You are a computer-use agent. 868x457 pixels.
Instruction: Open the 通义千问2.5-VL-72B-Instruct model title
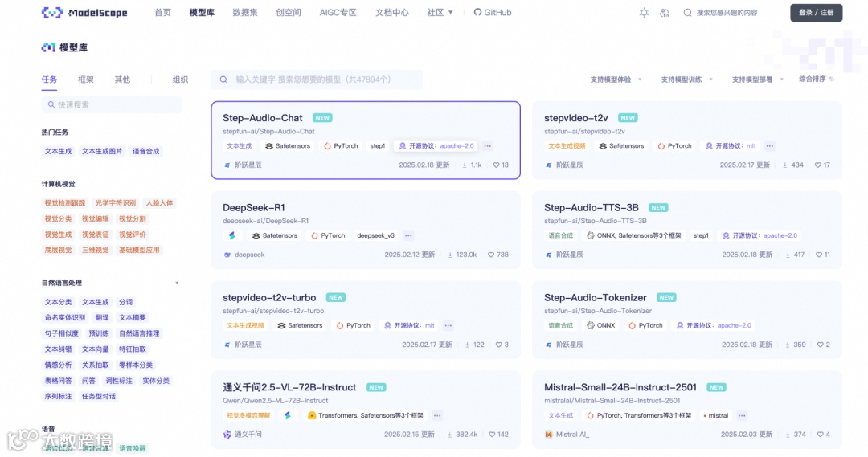[289, 387]
